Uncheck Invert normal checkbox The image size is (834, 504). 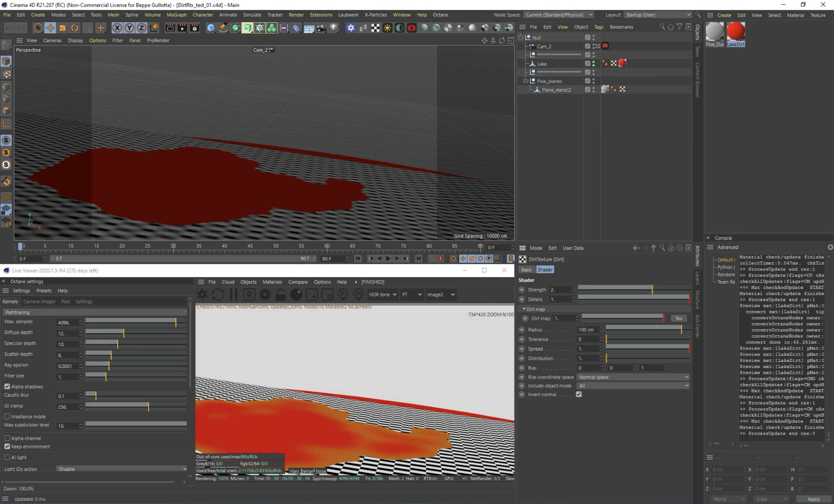coord(579,394)
